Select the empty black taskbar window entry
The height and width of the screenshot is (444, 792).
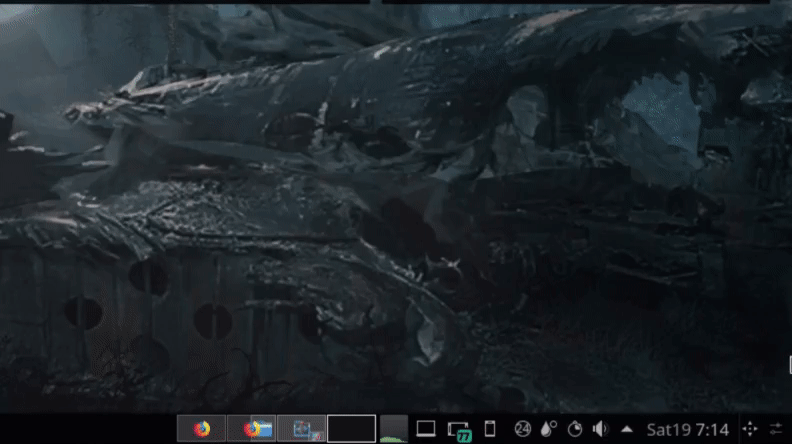pos(352,429)
